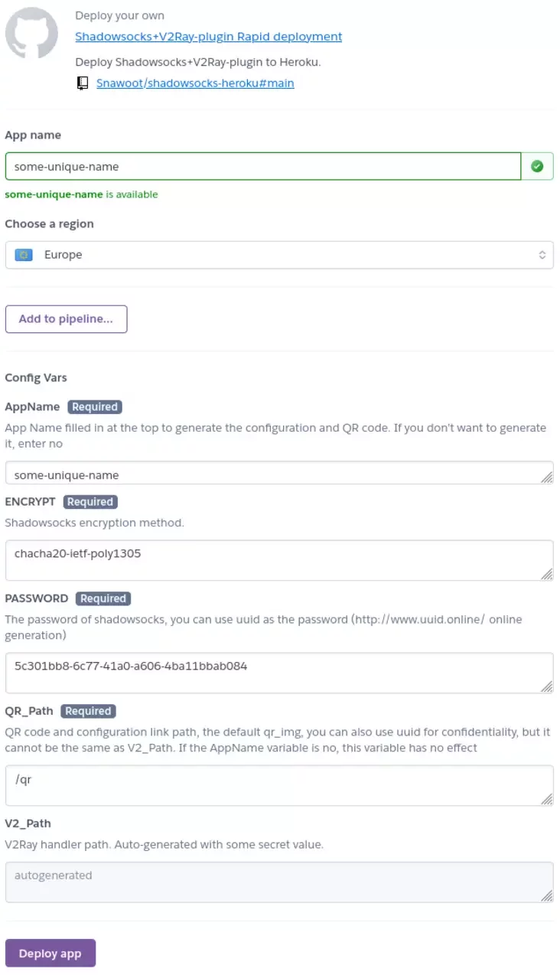This screenshot has width=560, height=975.
Task: Click the AppName textarea resize handle
Action: [546, 477]
